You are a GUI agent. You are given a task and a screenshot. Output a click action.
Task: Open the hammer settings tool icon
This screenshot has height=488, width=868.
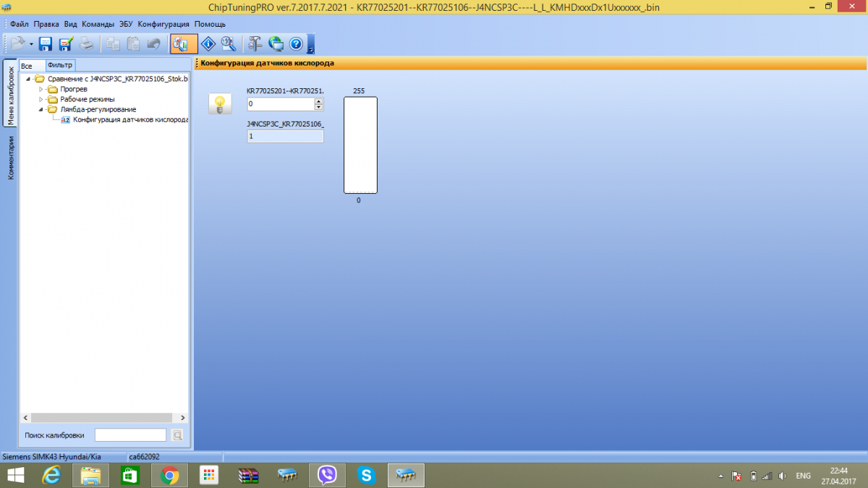point(255,44)
